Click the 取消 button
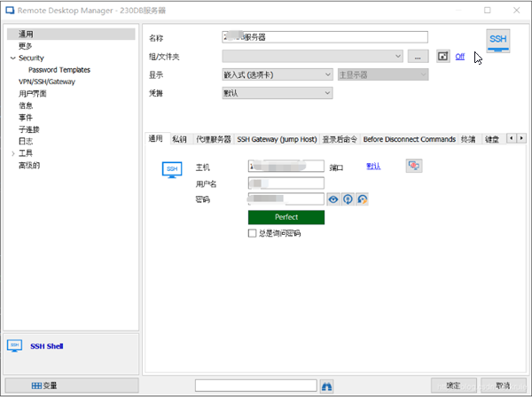 (503, 385)
